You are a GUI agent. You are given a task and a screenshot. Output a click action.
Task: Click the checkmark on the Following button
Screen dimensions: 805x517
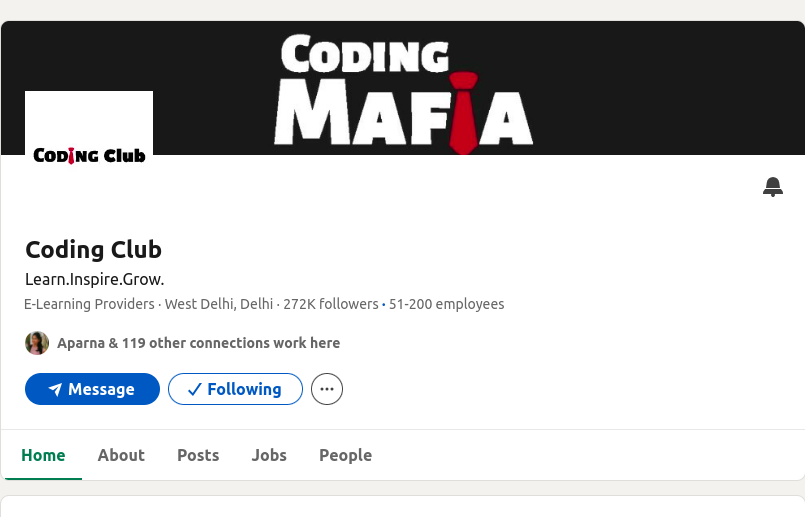[x=194, y=389]
